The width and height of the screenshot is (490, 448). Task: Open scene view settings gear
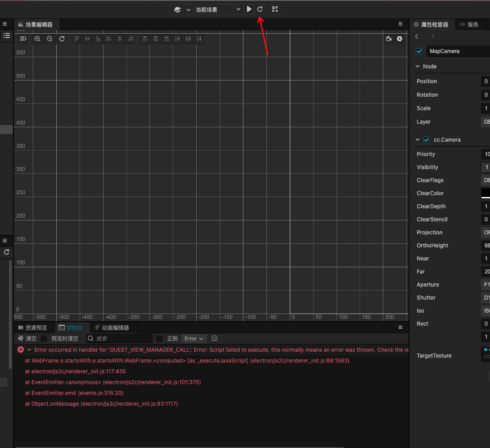click(x=400, y=39)
